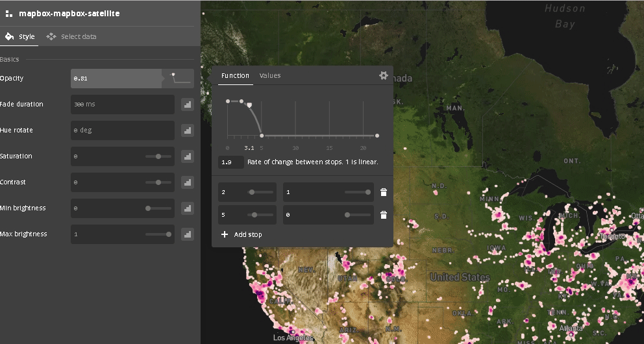Viewport: 644px width, 344px height.
Task: Click the graph stop point at zoom 5
Action: point(262,136)
